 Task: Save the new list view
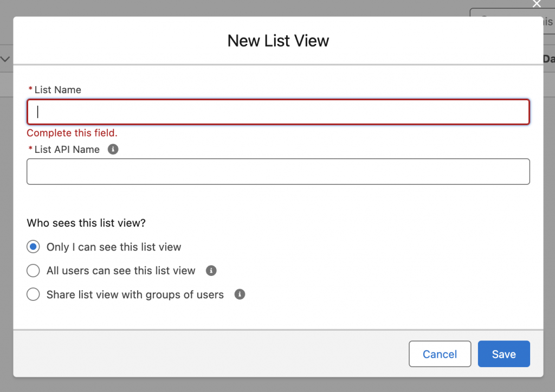(504, 354)
